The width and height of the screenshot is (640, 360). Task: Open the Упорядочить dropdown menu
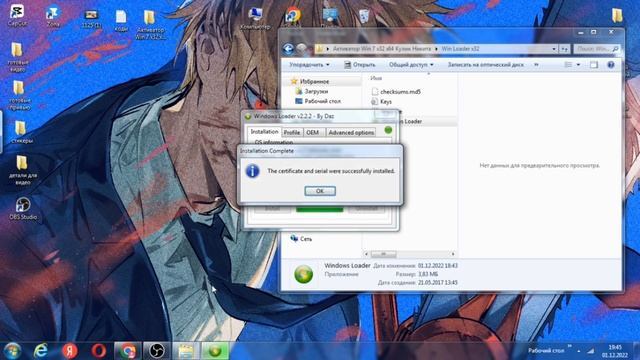tap(309, 64)
